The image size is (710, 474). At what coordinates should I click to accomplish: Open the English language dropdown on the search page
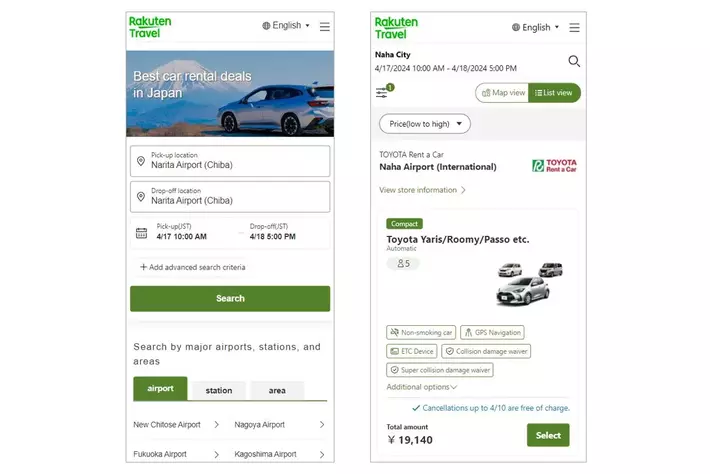click(286, 26)
